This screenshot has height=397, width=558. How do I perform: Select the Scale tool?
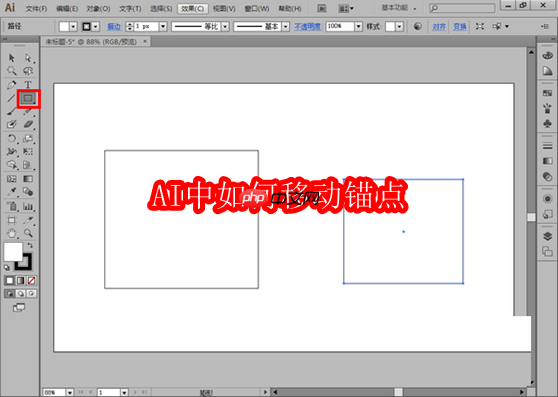[28, 138]
